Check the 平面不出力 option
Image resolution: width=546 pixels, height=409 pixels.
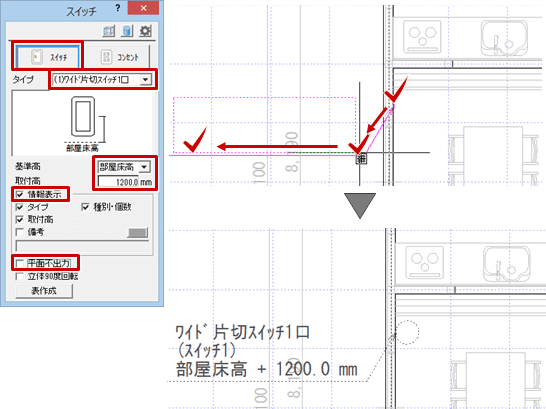coord(20,263)
